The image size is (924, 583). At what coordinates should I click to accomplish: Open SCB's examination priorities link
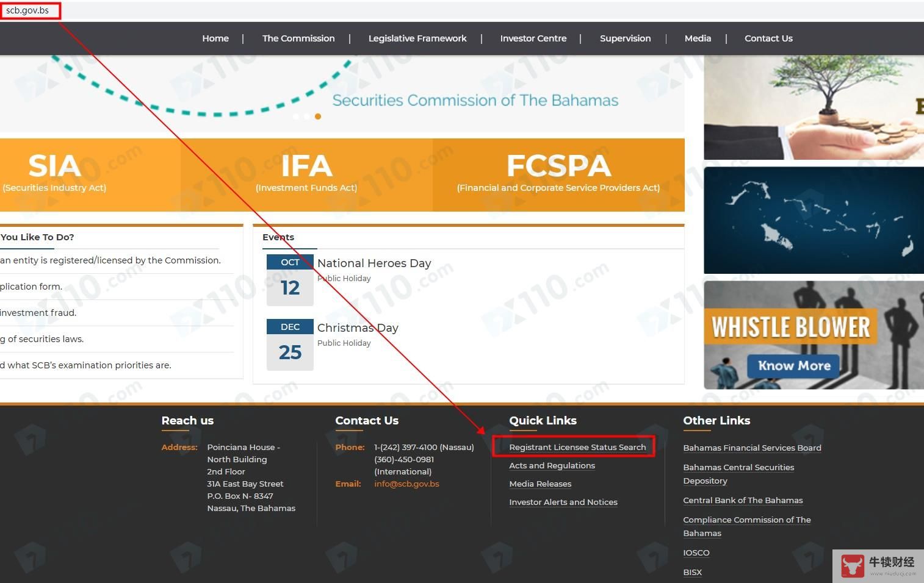85,365
